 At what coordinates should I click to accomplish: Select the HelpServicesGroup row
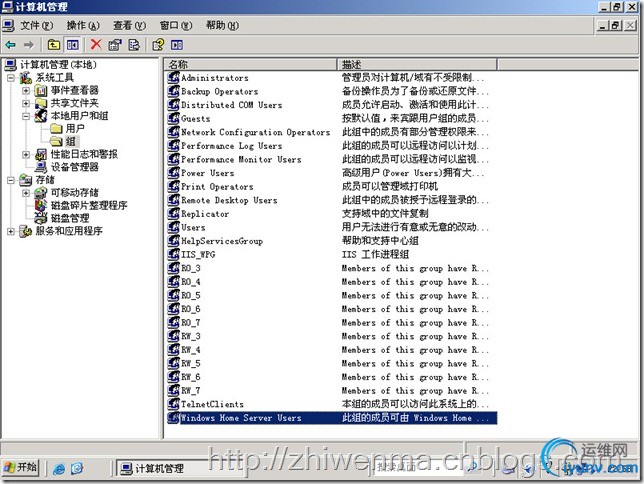222,241
